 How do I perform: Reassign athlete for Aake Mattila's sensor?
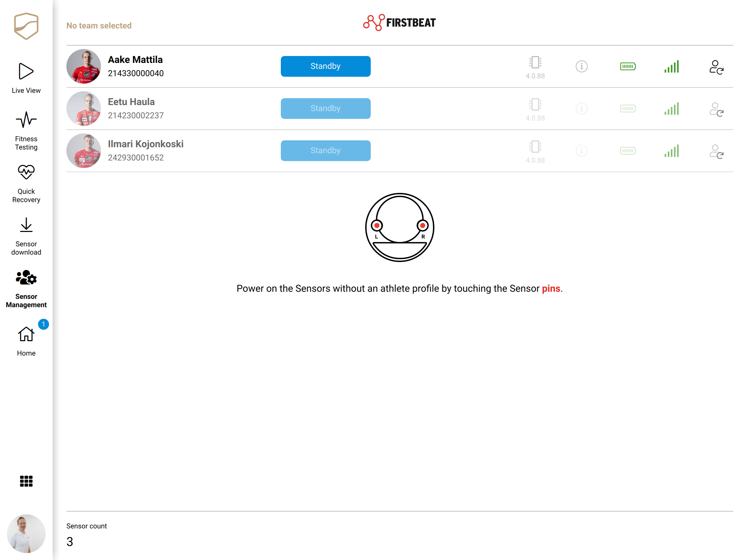pyautogui.click(x=717, y=67)
